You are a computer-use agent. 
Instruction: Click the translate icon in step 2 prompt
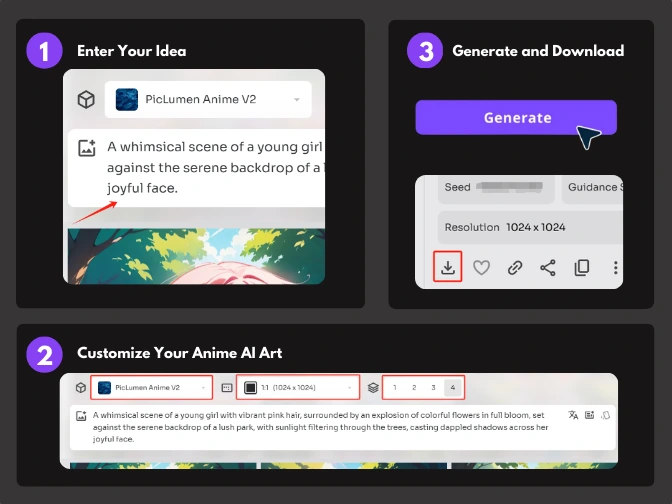click(x=573, y=414)
